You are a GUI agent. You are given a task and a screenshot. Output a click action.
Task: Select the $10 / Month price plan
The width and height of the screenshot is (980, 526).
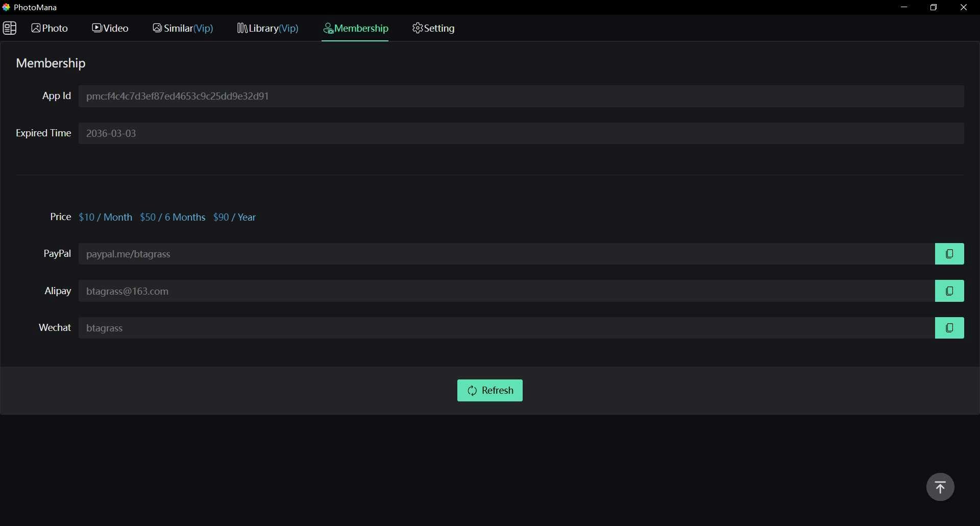pyautogui.click(x=105, y=217)
